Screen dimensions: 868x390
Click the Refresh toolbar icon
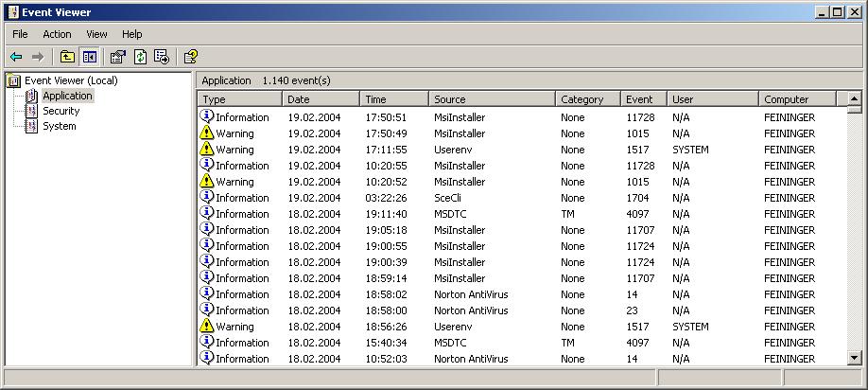141,57
